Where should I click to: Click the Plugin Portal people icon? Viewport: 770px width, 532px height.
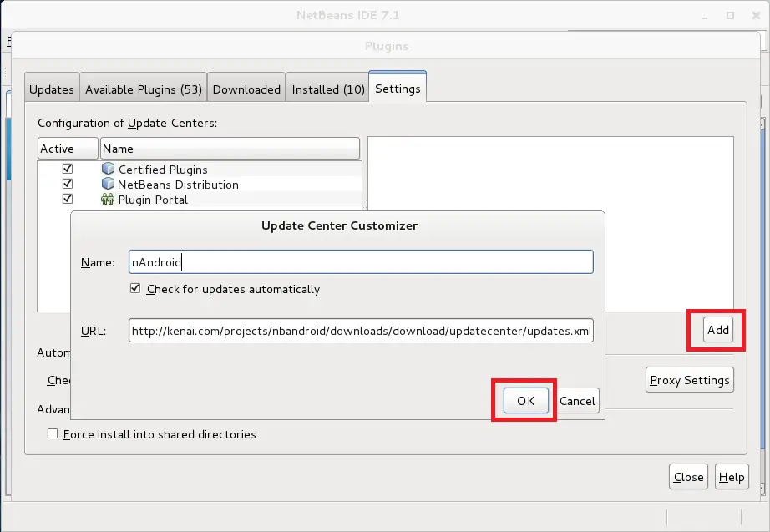tap(108, 199)
